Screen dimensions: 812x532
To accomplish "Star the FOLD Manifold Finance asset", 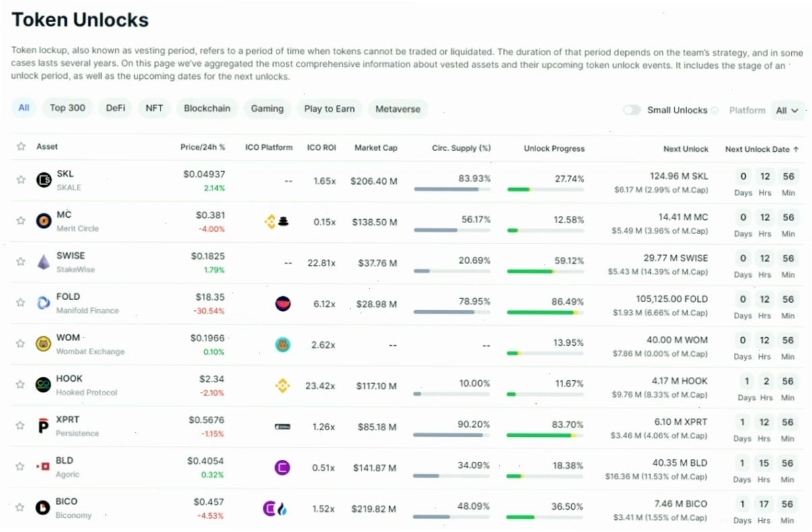I will (x=21, y=303).
